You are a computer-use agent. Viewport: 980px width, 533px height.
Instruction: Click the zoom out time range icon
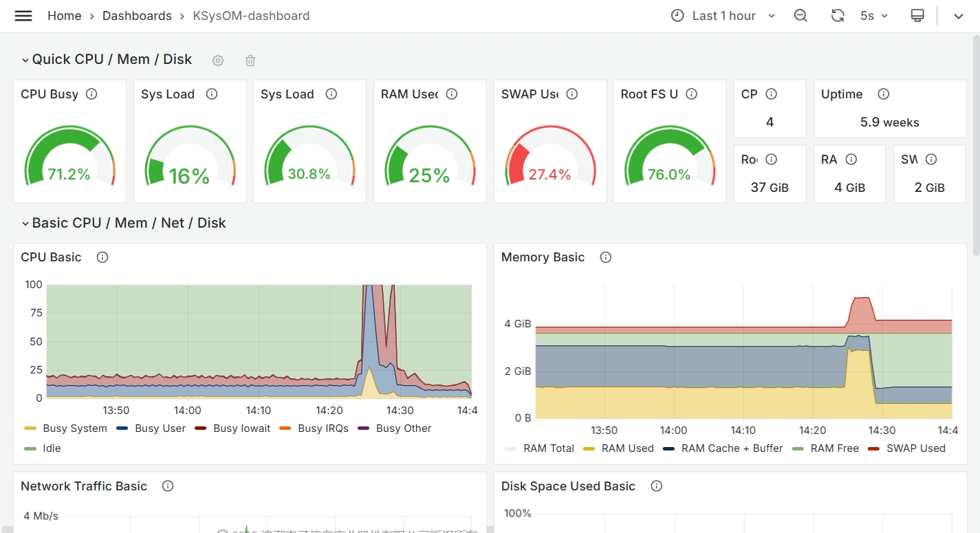(801, 16)
